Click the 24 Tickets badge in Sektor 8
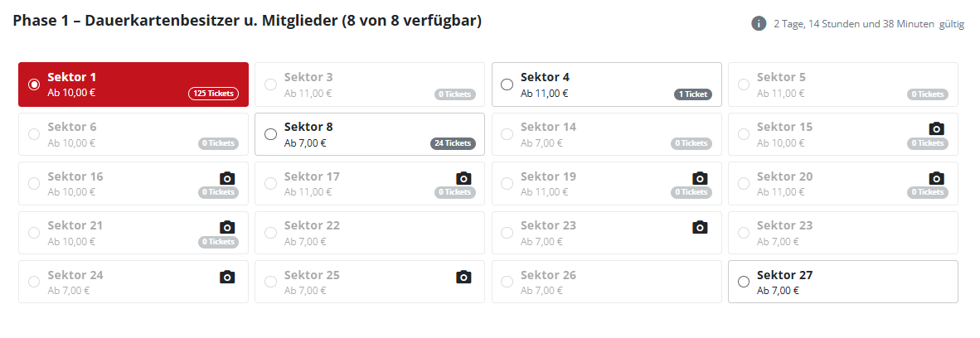Viewport: 980px width, 338px height. tap(453, 143)
